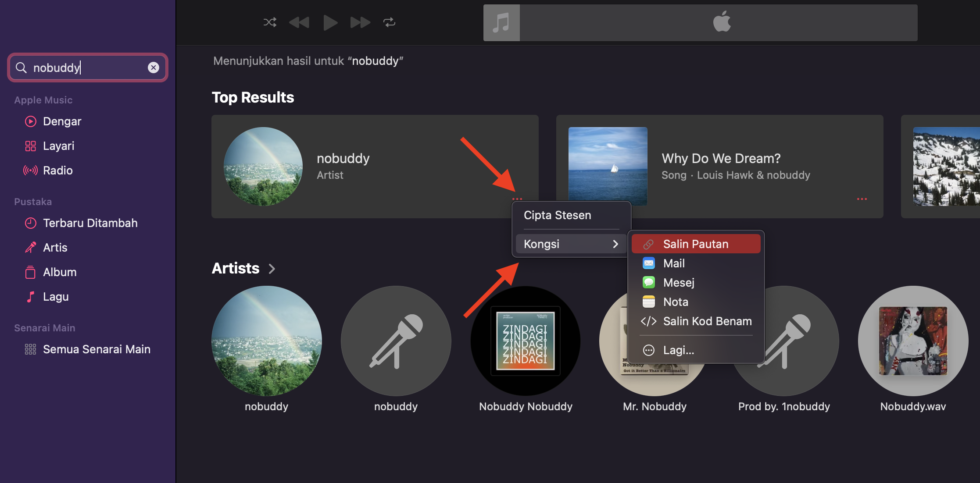This screenshot has width=980, height=483.
Task: Open the snowy mountain album artwork
Action: tap(946, 167)
